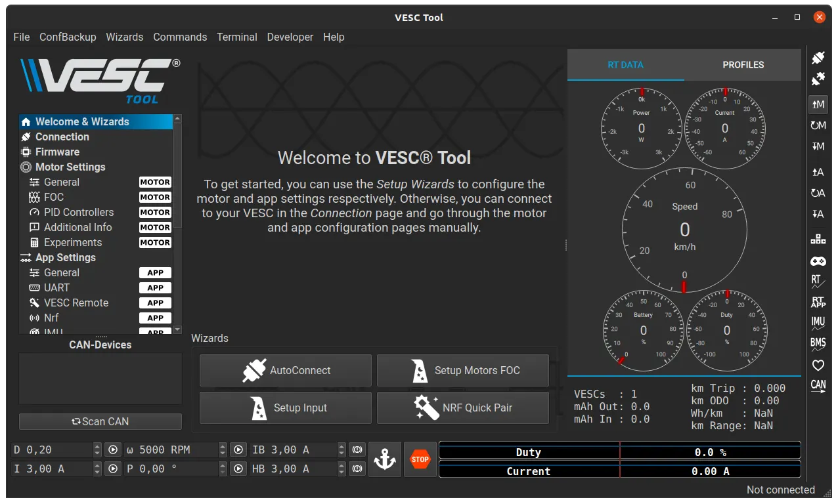Select the RT DATA tab
The height and width of the screenshot is (504, 838).
[626, 65]
